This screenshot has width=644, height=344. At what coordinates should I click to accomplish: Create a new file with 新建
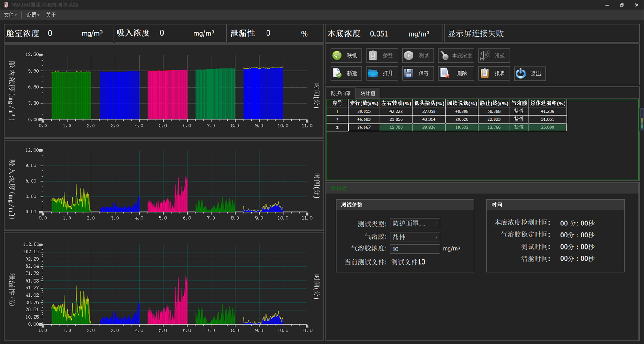coord(346,73)
